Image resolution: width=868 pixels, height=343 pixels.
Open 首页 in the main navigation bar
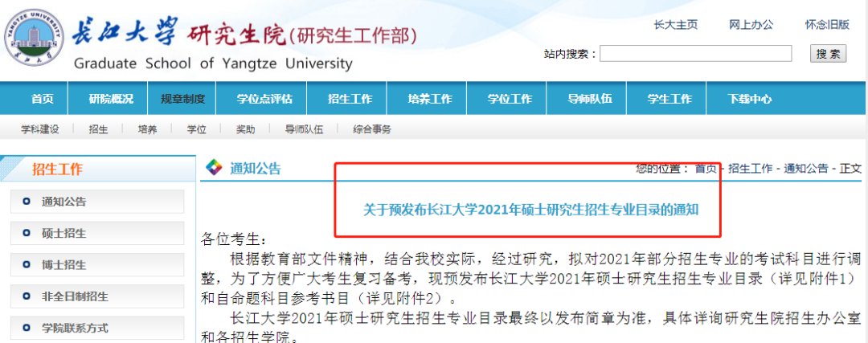(x=43, y=99)
